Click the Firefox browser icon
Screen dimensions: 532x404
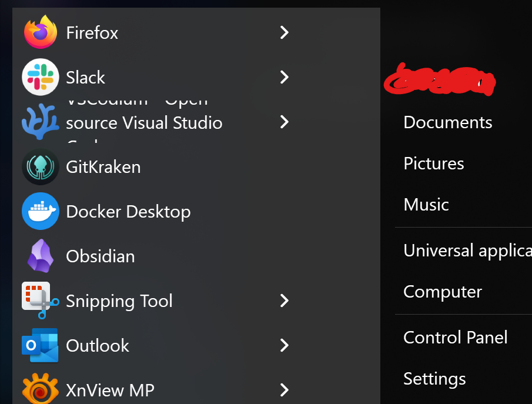click(41, 32)
